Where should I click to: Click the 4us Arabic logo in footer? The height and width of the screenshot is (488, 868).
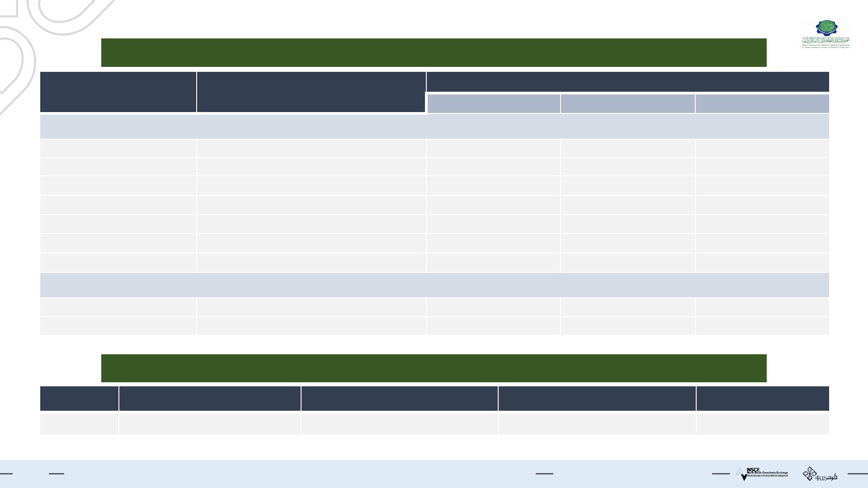820,474
